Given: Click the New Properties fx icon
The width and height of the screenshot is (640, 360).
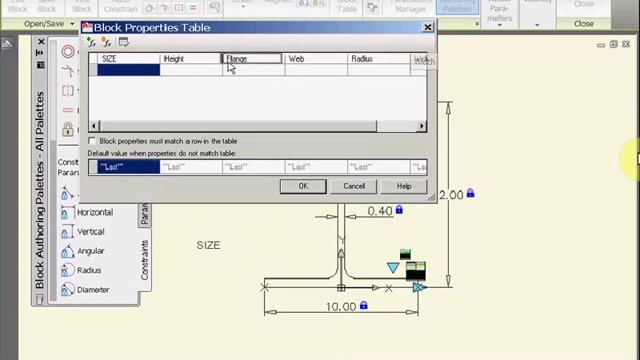Looking at the screenshot, I should (107, 42).
